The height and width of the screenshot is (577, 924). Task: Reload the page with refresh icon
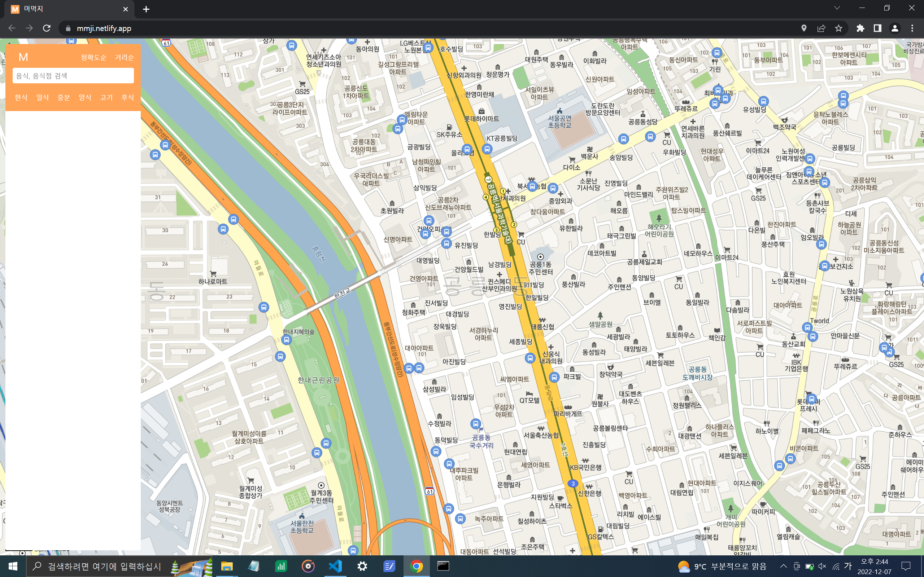pyautogui.click(x=47, y=28)
